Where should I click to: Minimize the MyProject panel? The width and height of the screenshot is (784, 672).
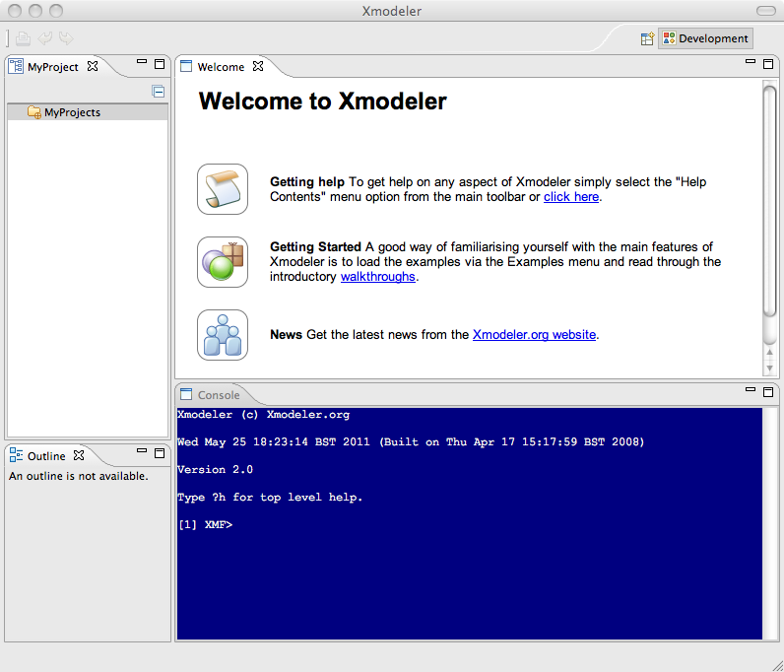[142, 62]
